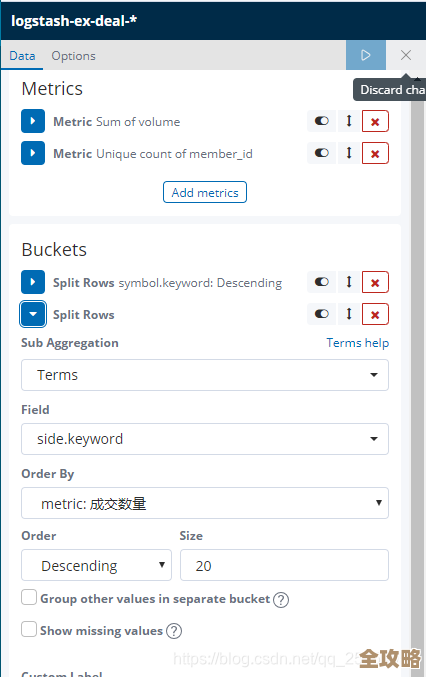The width and height of the screenshot is (426, 677).
Task: Remove the Sum of volume metric
Action: [375, 121]
